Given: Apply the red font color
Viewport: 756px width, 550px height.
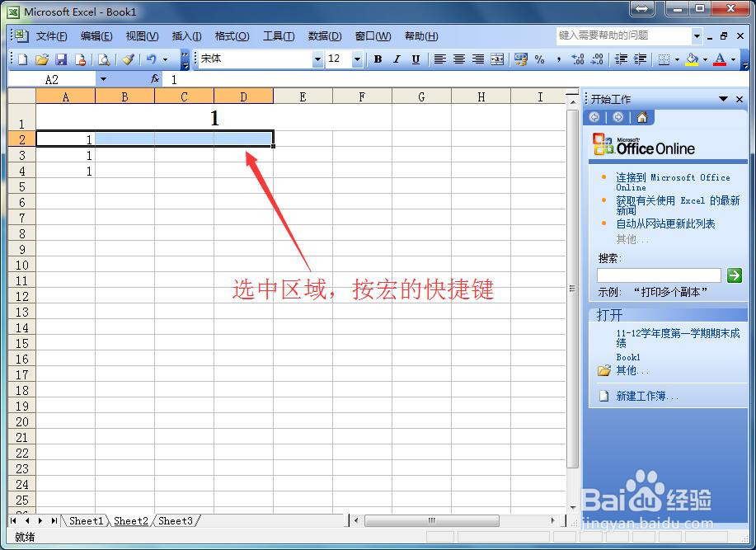Looking at the screenshot, I should (x=720, y=59).
